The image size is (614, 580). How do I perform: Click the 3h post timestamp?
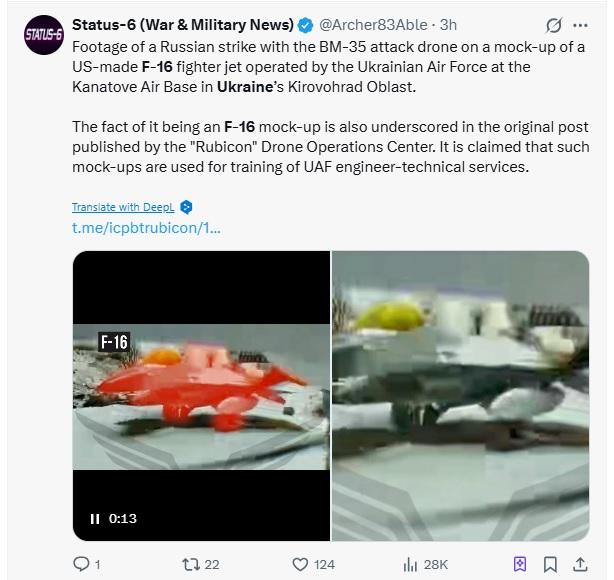449,24
